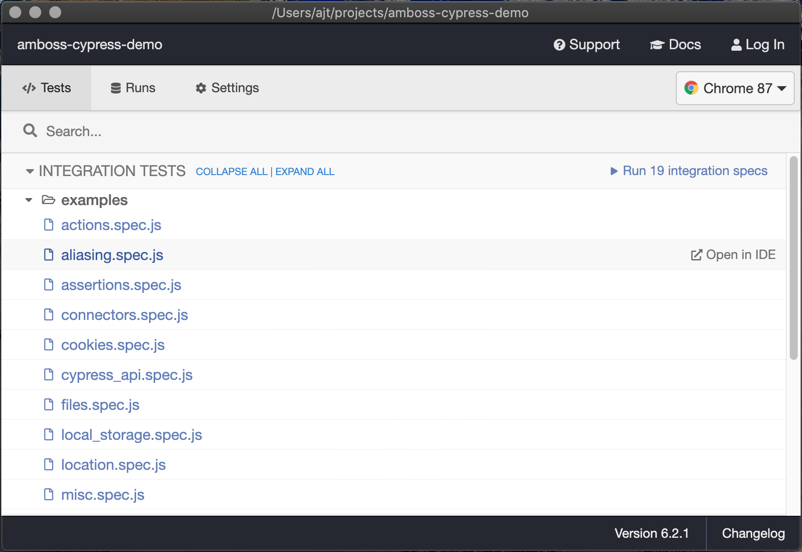The width and height of the screenshot is (802, 552).
Task: Click the amboss-cypress-demo project name
Action: point(90,45)
